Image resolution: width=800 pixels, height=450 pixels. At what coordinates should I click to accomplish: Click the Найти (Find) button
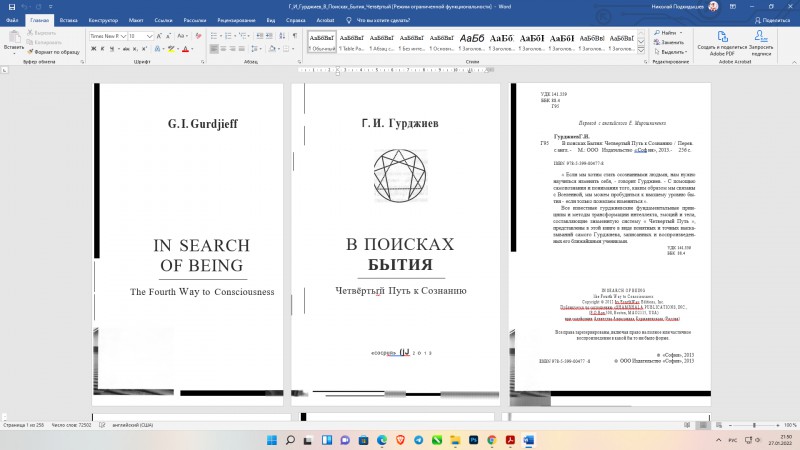[668, 33]
